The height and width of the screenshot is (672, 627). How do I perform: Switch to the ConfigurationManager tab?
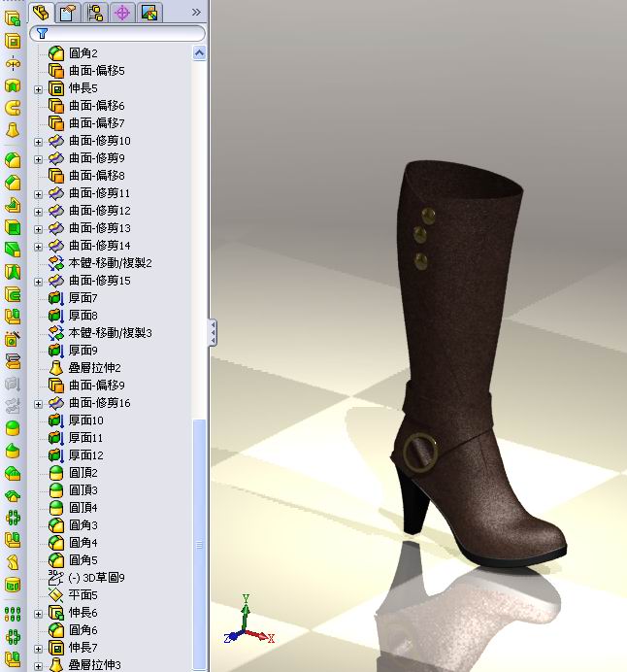click(95, 13)
